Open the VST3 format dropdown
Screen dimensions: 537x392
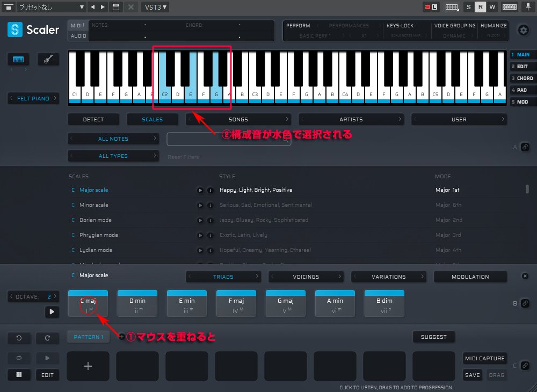point(155,7)
